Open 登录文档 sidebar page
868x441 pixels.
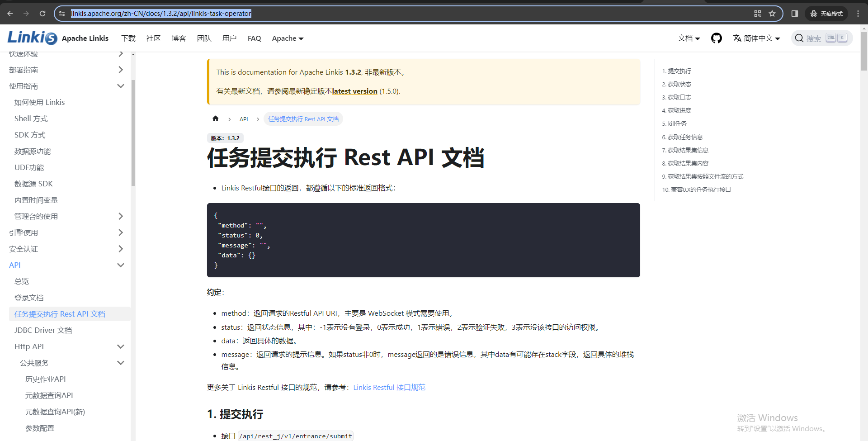(x=29, y=298)
